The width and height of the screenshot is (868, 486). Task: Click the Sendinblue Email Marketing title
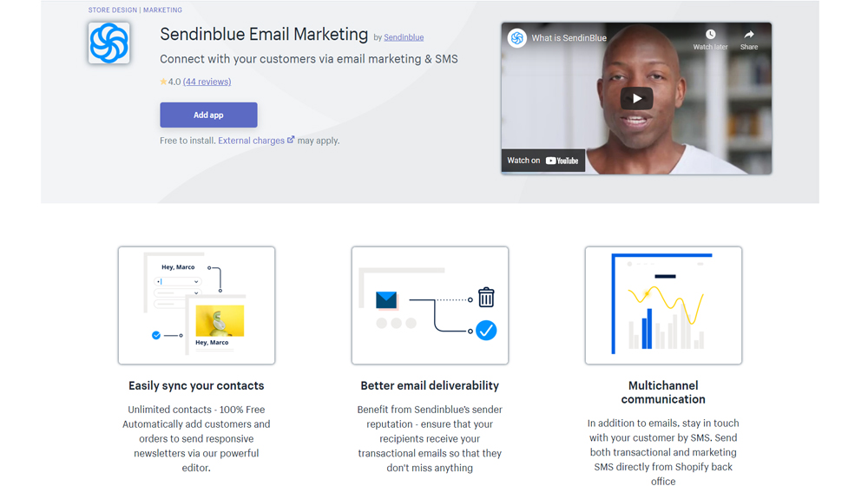[264, 35]
